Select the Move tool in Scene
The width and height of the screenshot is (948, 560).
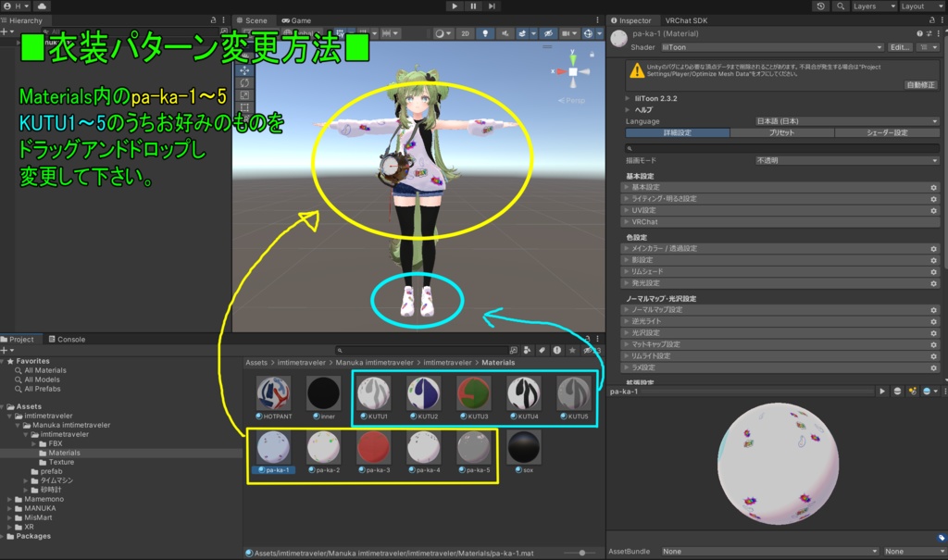tap(244, 70)
